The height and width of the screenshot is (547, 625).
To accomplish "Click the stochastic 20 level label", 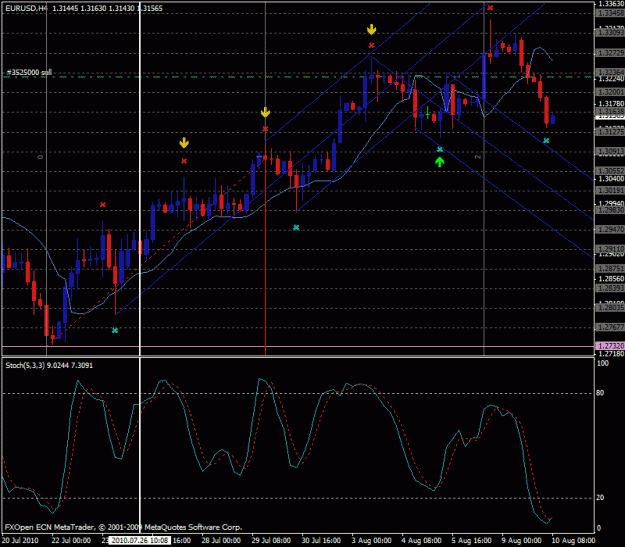I will click(x=600, y=498).
